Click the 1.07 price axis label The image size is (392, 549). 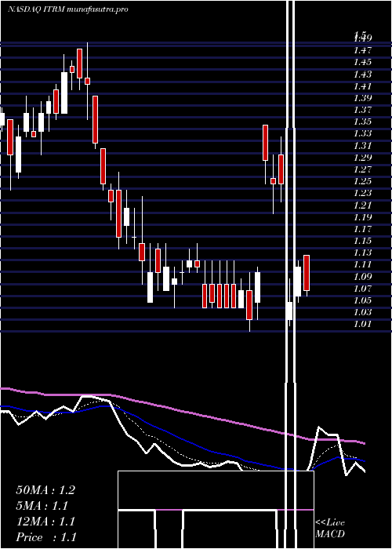pos(362,289)
